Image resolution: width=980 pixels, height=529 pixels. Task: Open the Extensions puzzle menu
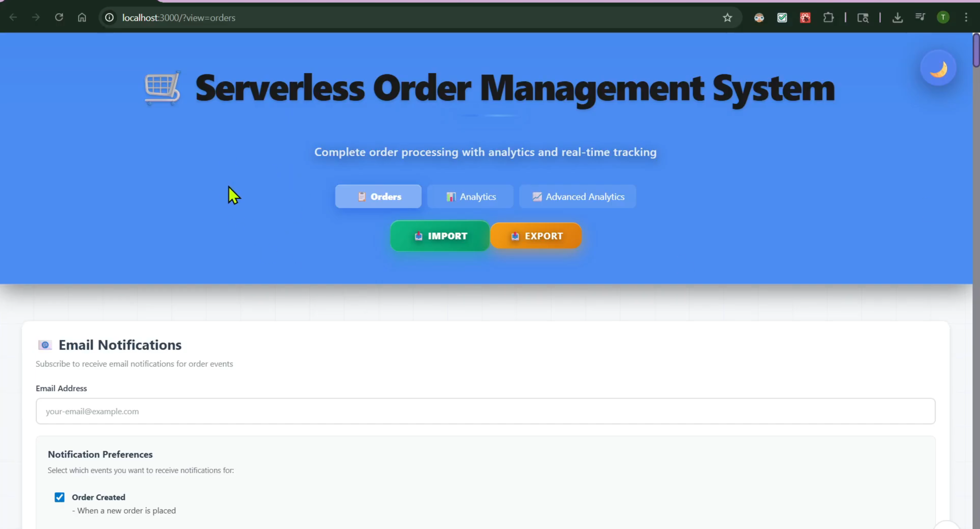pyautogui.click(x=828, y=17)
